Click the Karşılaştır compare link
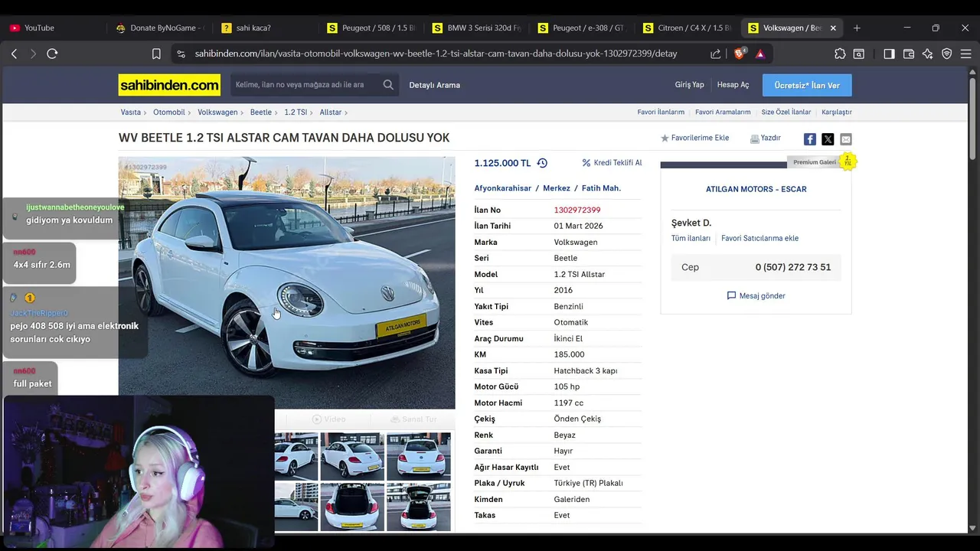The image size is (980, 551). click(x=837, y=112)
